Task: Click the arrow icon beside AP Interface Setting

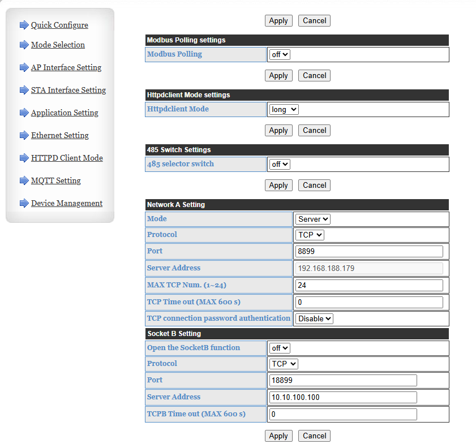Action: [x=23, y=67]
